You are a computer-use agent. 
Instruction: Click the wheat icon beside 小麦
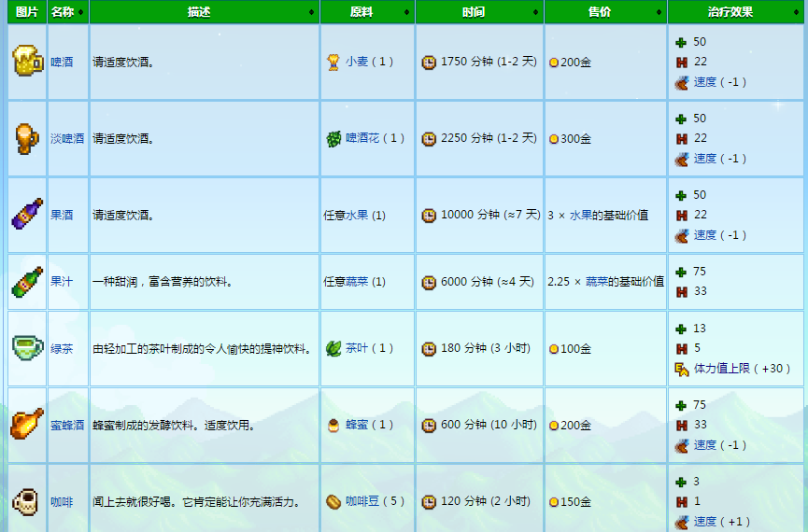point(333,62)
